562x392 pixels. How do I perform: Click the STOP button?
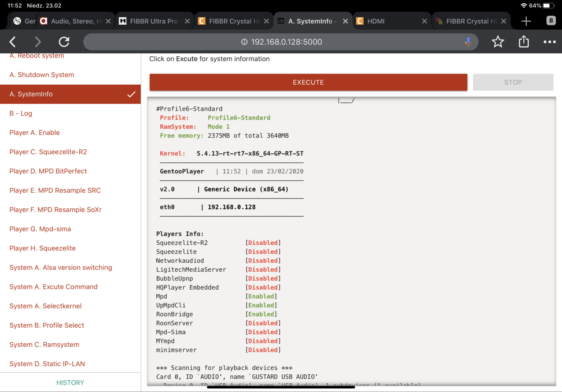[513, 82]
